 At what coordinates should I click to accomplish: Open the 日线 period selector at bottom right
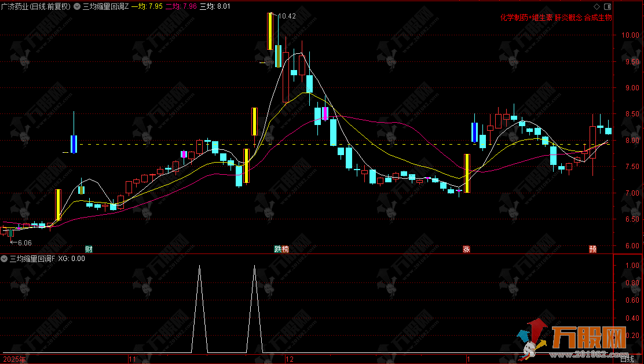(x=627, y=359)
